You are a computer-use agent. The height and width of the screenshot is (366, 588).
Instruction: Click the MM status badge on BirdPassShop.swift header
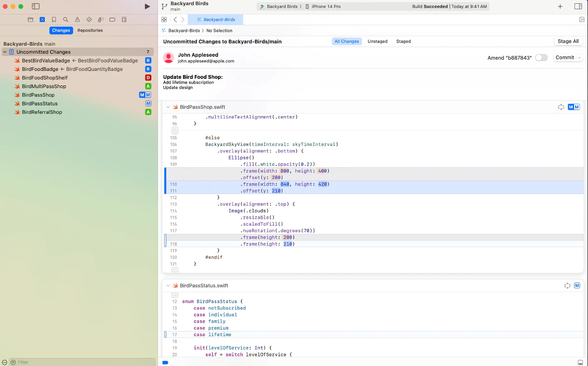(574, 107)
